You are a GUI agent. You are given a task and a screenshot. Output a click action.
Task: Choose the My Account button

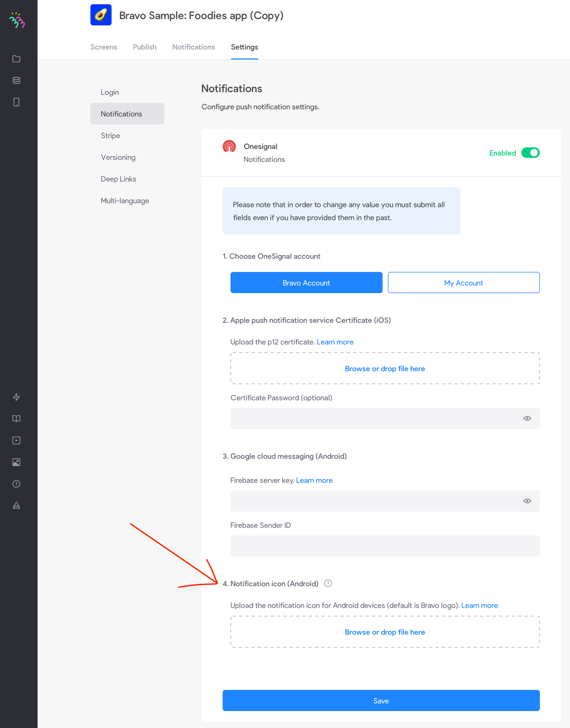(x=463, y=283)
